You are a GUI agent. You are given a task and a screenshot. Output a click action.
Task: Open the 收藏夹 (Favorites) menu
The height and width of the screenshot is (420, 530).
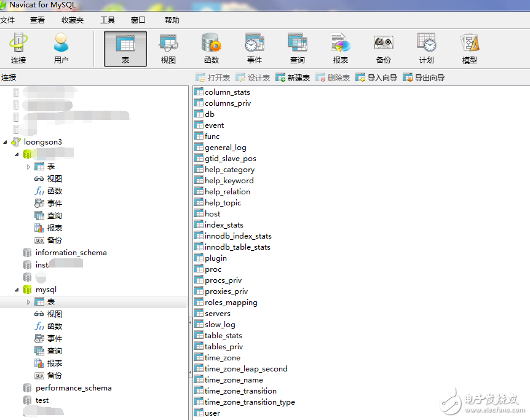tap(71, 20)
